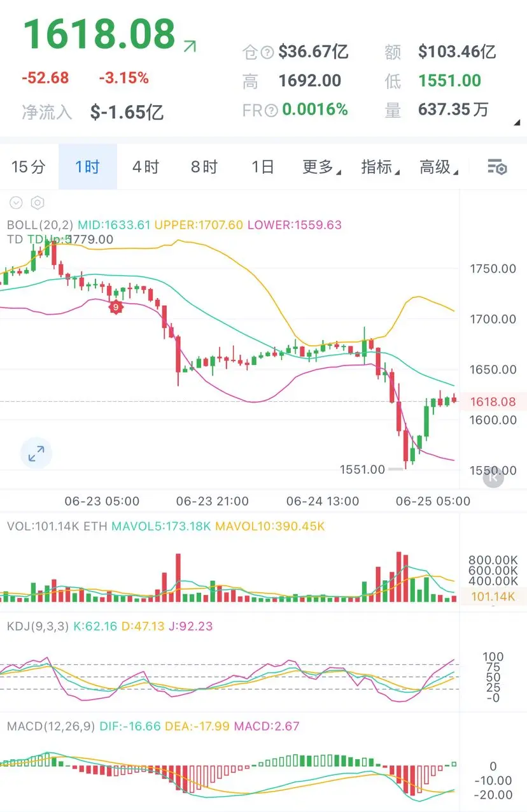
Task: Tap the MAVOL5:173.18K label
Action: point(162,527)
